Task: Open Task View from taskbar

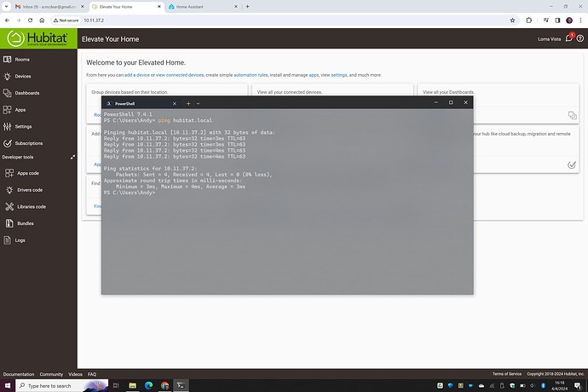Action: pos(116,386)
